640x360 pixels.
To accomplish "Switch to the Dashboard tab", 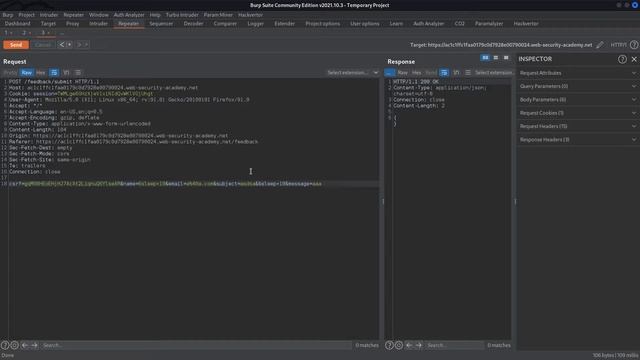I will (x=18, y=24).
